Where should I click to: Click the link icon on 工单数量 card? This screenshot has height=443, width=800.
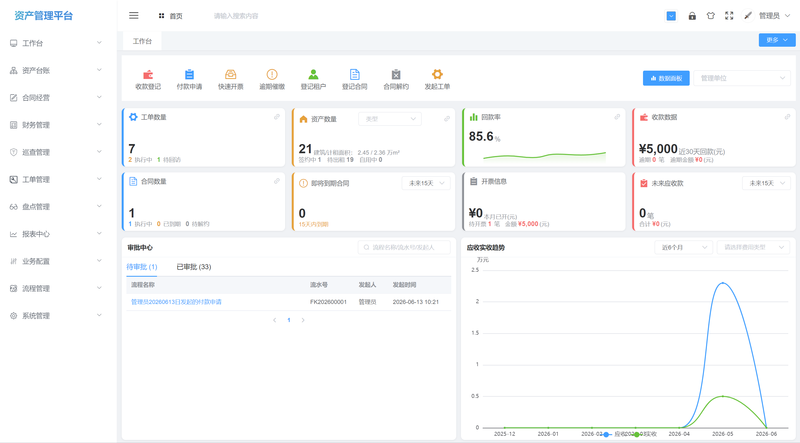(277, 117)
